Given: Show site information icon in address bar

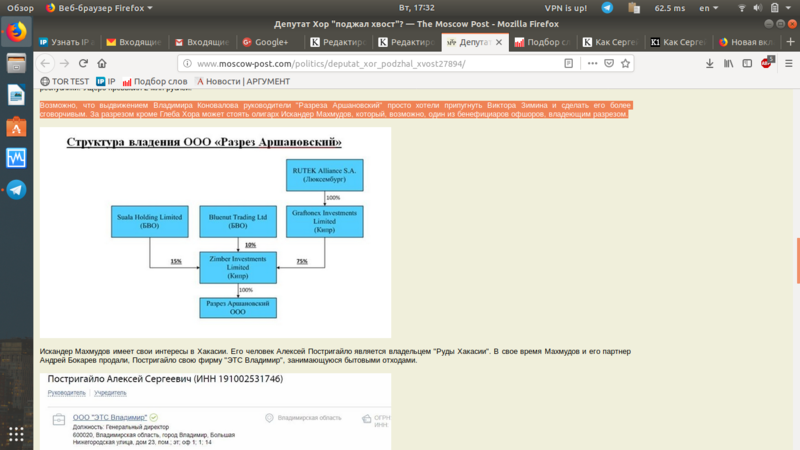Looking at the screenshot, I should pos(187,63).
